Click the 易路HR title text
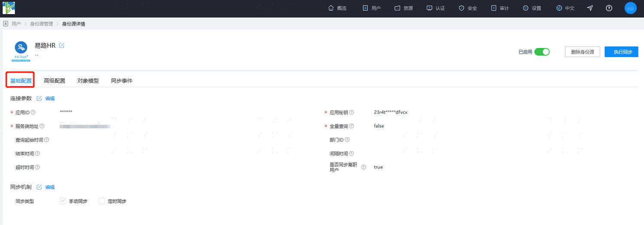This screenshot has width=644, height=225. pos(45,45)
